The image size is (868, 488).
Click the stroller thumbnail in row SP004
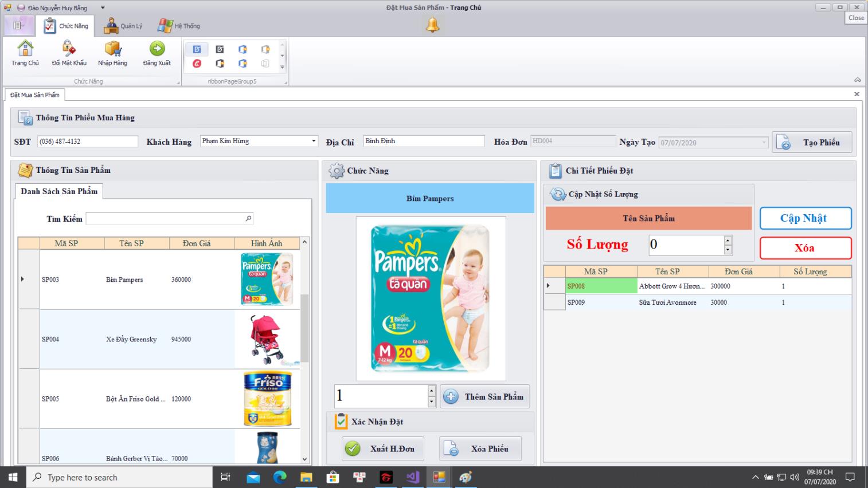(x=267, y=339)
